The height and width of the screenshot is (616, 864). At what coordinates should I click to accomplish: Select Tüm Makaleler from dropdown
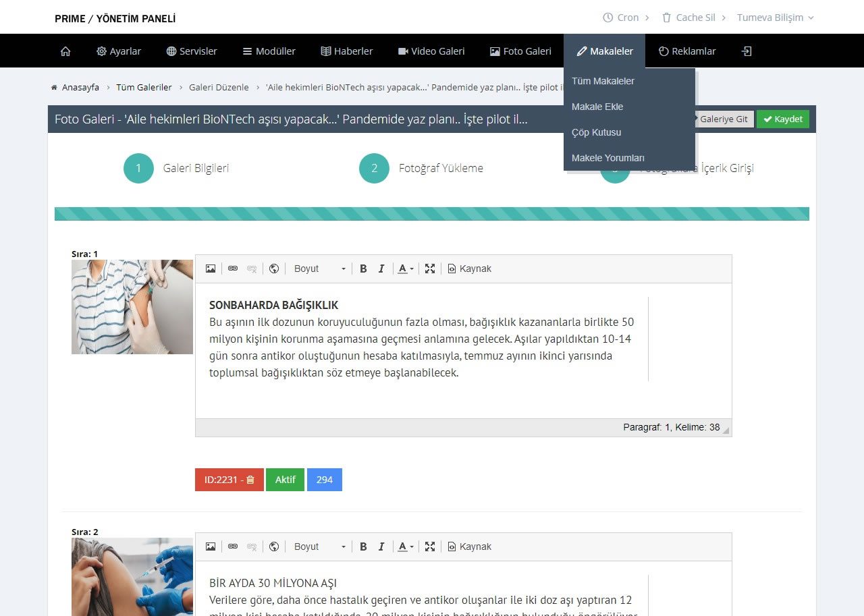[629, 81]
